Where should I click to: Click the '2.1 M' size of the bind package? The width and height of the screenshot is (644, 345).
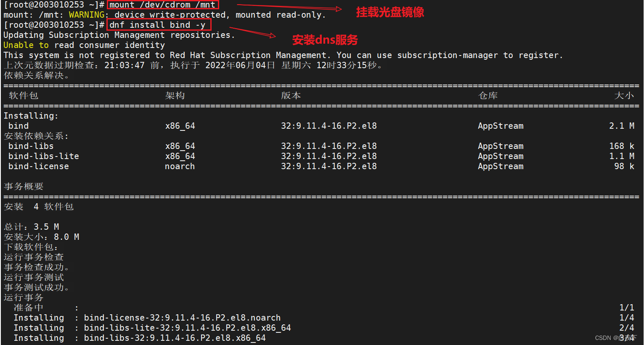coord(622,126)
